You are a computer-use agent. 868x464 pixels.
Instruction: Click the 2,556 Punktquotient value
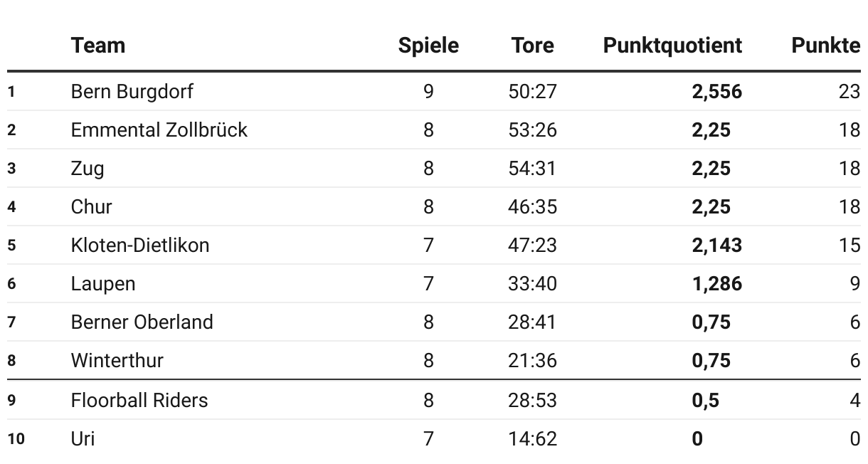click(x=716, y=92)
